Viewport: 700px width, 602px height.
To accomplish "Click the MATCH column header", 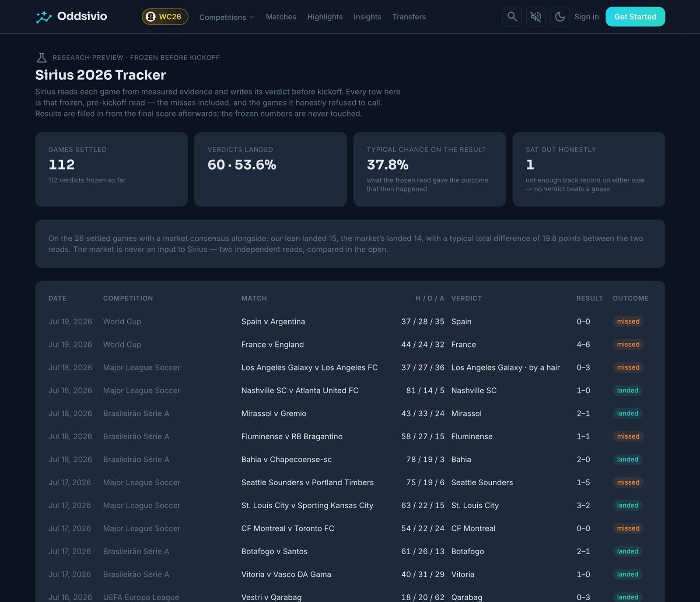I will point(254,298).
